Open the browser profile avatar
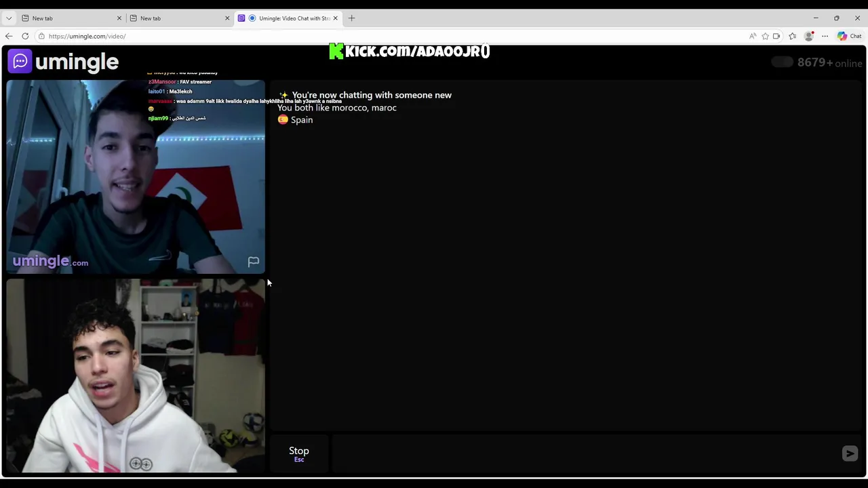 808,36
